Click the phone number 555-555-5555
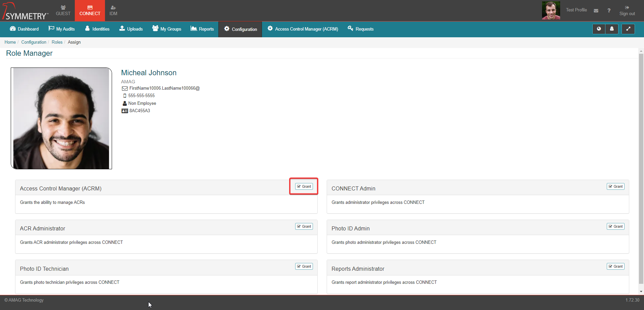 point(141,96)
